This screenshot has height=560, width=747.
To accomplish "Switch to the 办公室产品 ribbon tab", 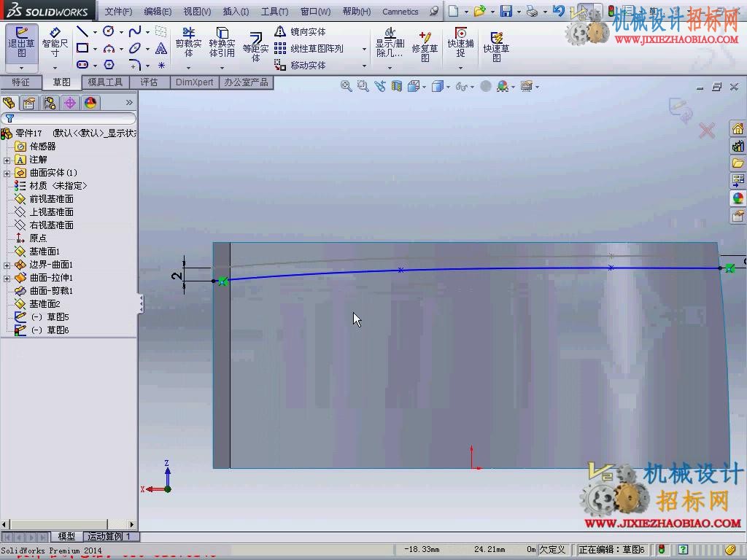I will point(246,82).
